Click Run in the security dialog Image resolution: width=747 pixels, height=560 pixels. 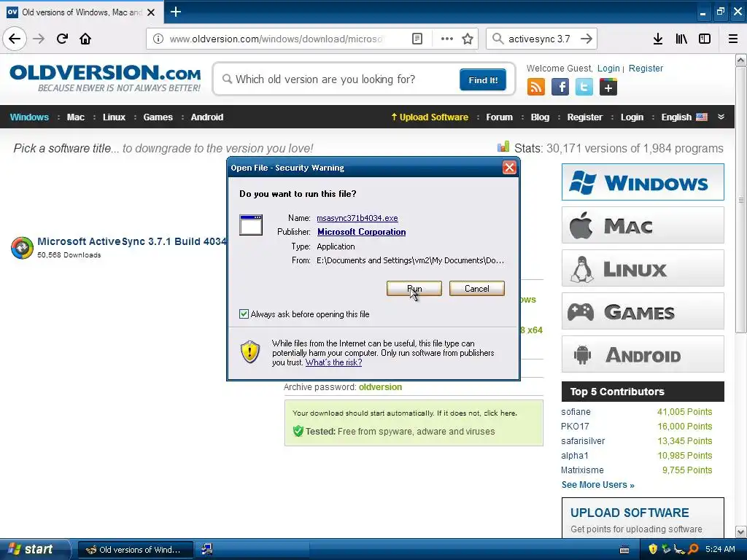(x=414, y=288)
